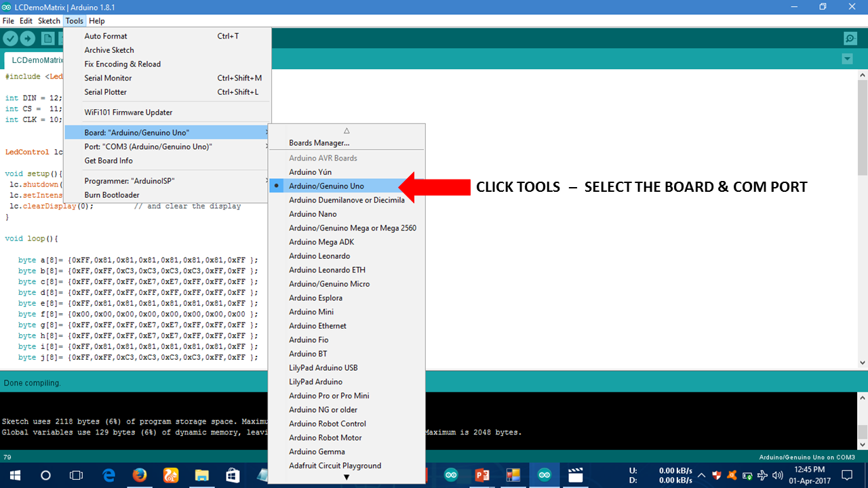
Task: Choose Arduino Mini board
Action: 347,312
